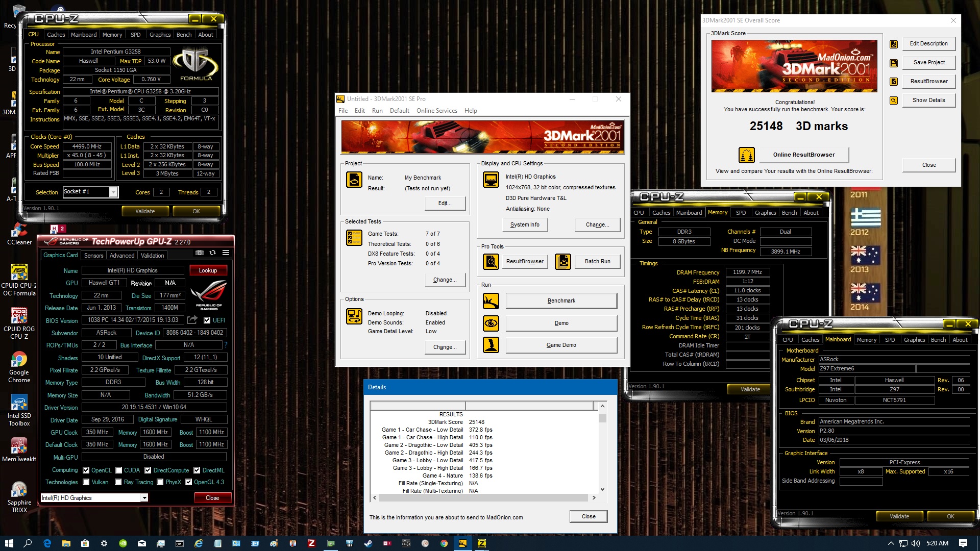This screenshot has height=551, width=980.
Task: Click the Game Demo joystick icon
Action: [x=491, y=345]
